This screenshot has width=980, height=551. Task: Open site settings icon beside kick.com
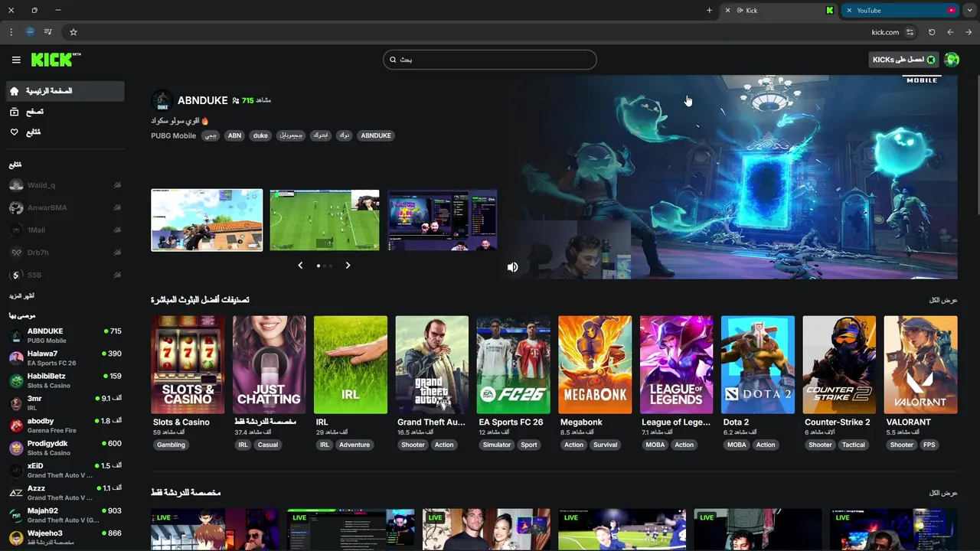click(x=910, y=32)
